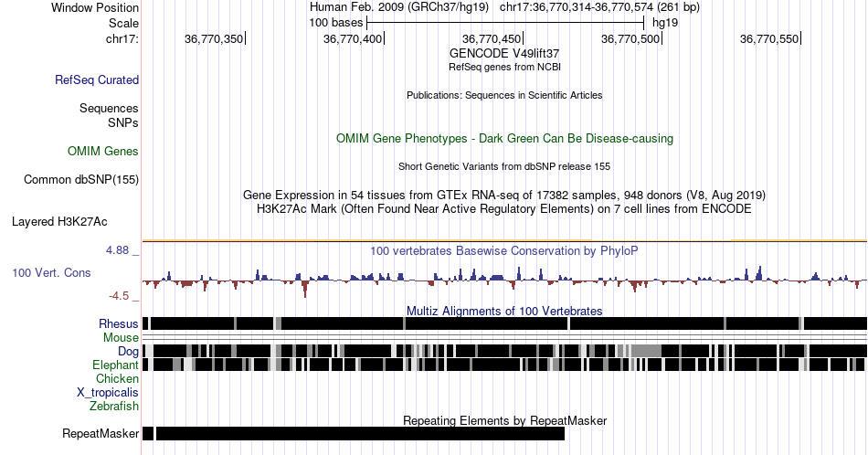Image resolution: width=868 pixels, height=455 pixels.
Task: Click the Dog alignment bar
Action: [x=505, y=350]
